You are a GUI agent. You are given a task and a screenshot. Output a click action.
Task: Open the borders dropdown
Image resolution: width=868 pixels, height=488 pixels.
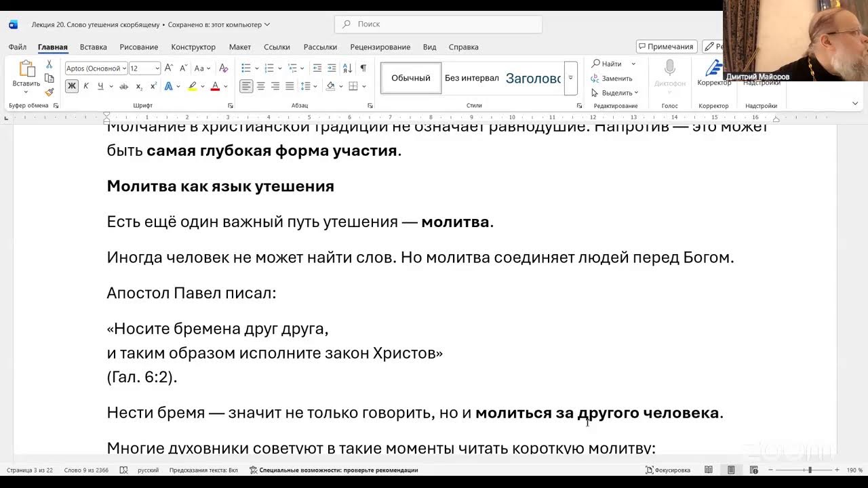(x=363, y=86)
